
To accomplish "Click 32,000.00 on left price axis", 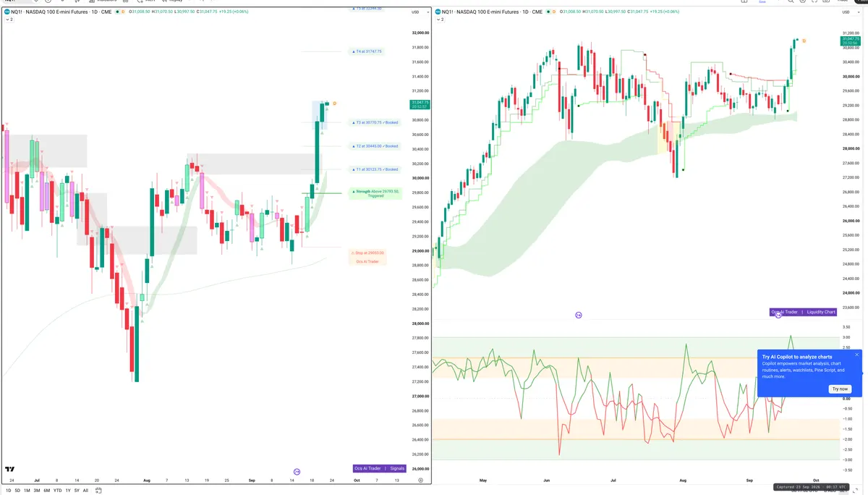I will tap(420, 33).
